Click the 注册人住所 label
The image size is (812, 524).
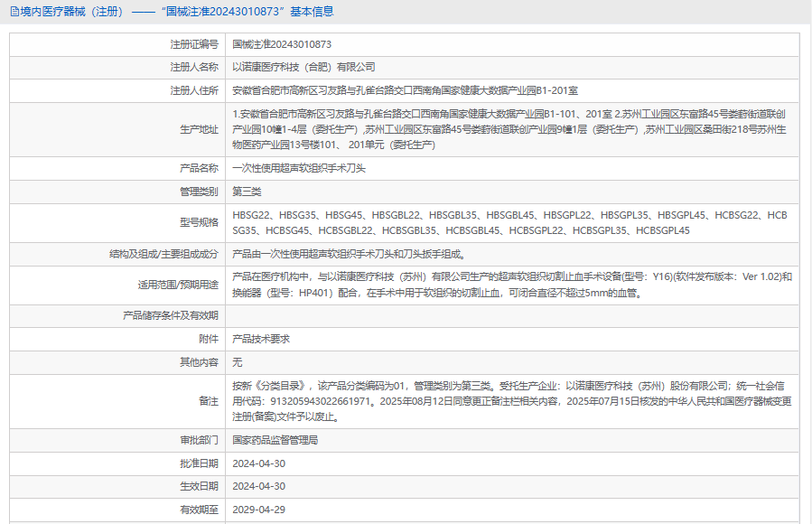(x=194, y=90)
